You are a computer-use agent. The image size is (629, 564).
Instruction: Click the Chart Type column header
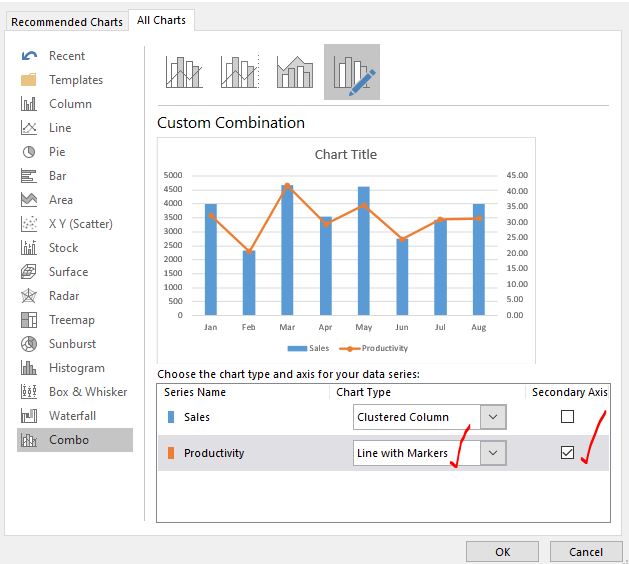[x=363, y=392]
